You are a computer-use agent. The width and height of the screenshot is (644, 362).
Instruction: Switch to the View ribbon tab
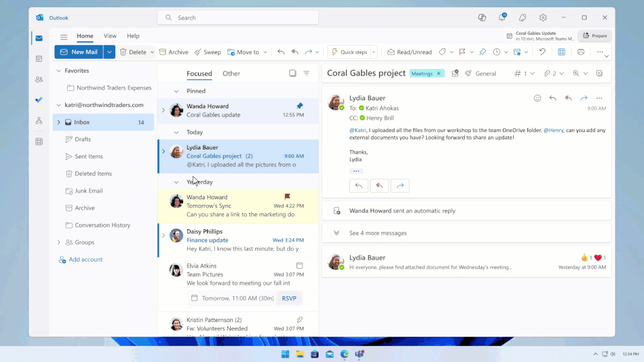pos(110,36)
